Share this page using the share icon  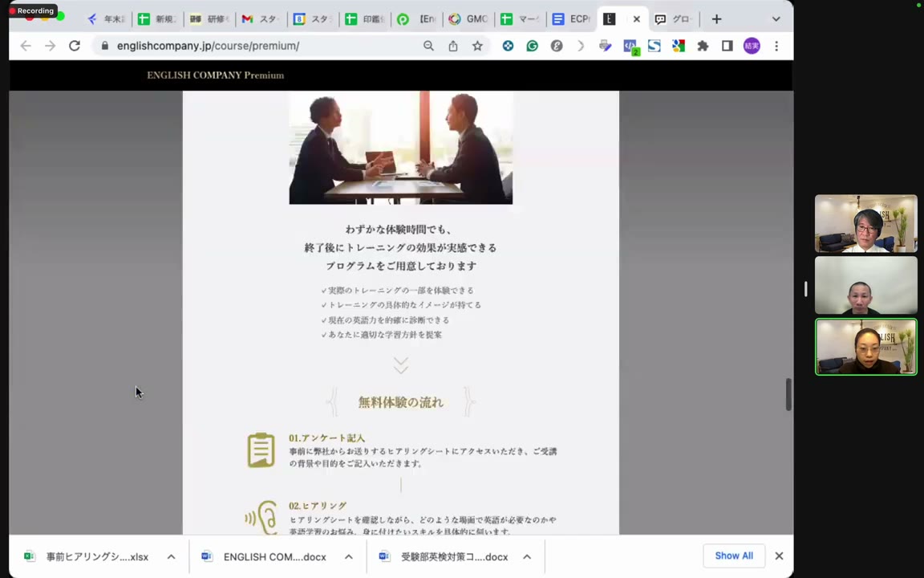(452, 46)
